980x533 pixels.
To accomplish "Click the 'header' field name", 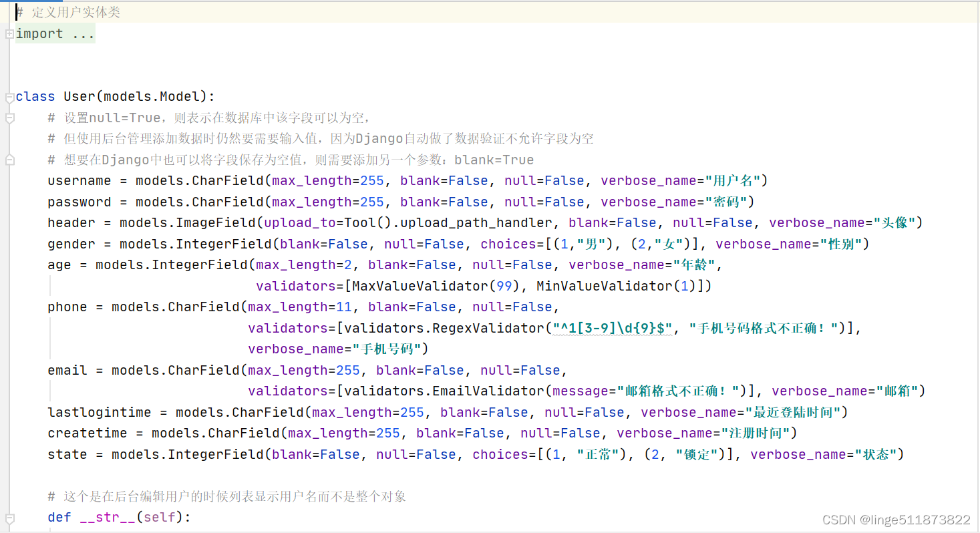I will coord(71,223).
